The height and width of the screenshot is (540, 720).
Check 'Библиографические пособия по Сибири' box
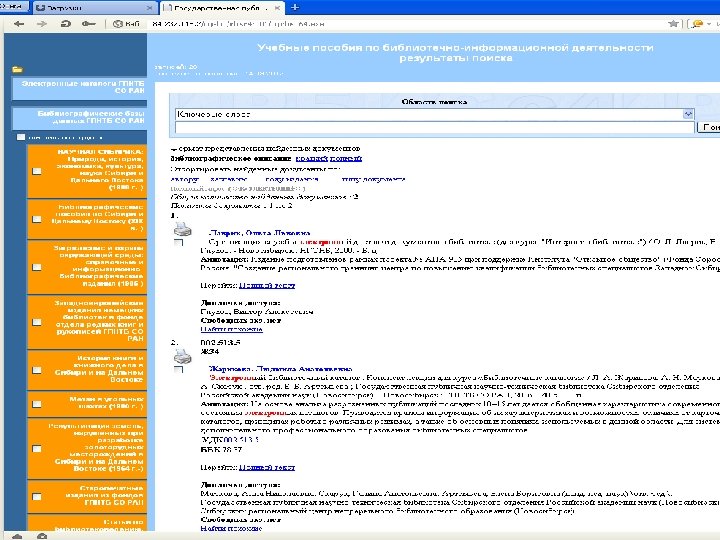(37, 219)
